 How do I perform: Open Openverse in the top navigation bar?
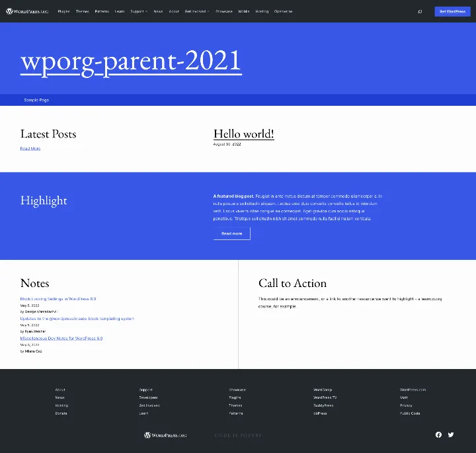click(x=283, y=11)
